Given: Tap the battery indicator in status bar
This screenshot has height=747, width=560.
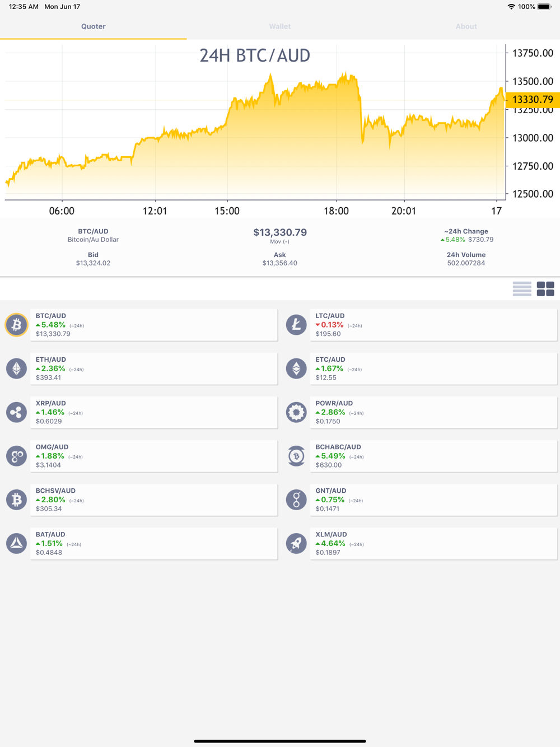Looking at the screenshot, I should (x=544, y=7).
